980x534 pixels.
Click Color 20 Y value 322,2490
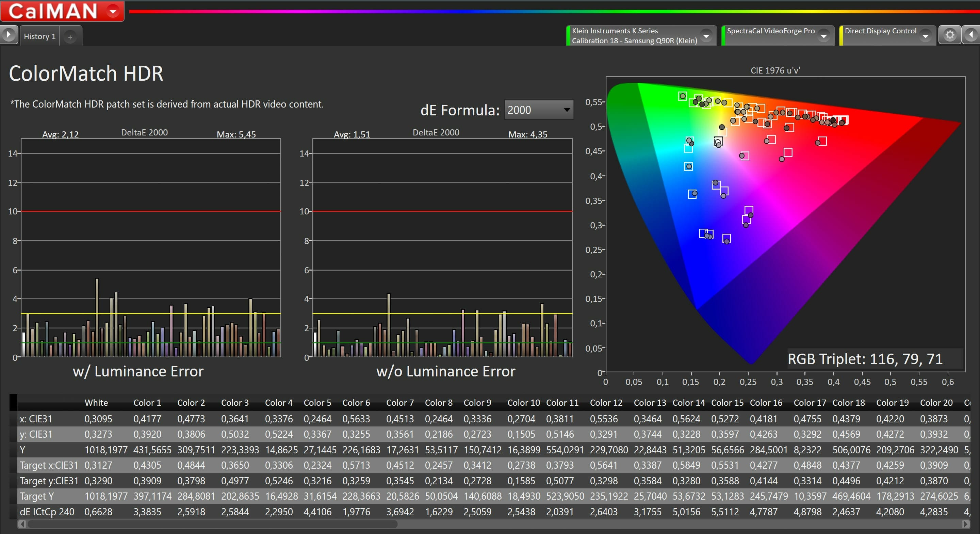[939, 450]
